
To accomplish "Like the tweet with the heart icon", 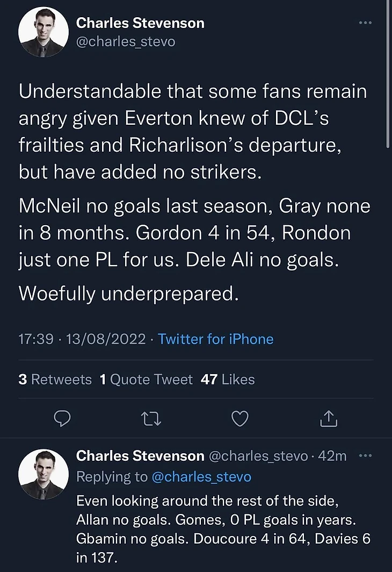I will click(239, 418).
